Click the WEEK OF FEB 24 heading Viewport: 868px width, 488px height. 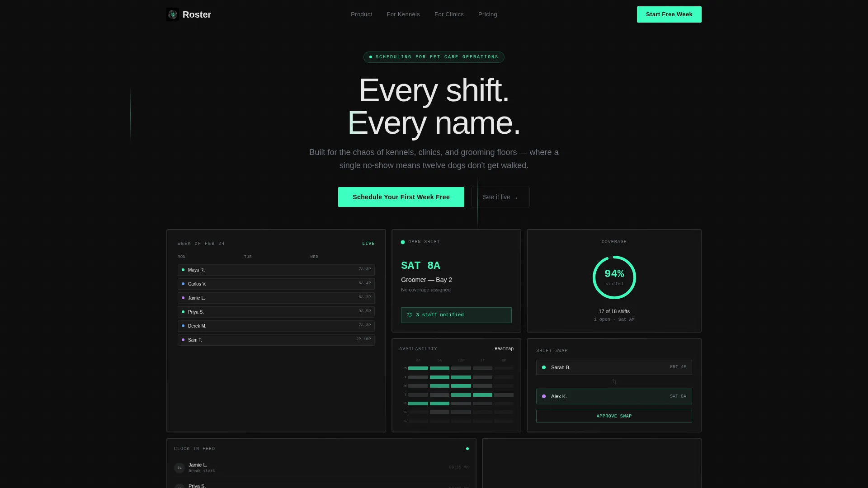coord(201,244)
